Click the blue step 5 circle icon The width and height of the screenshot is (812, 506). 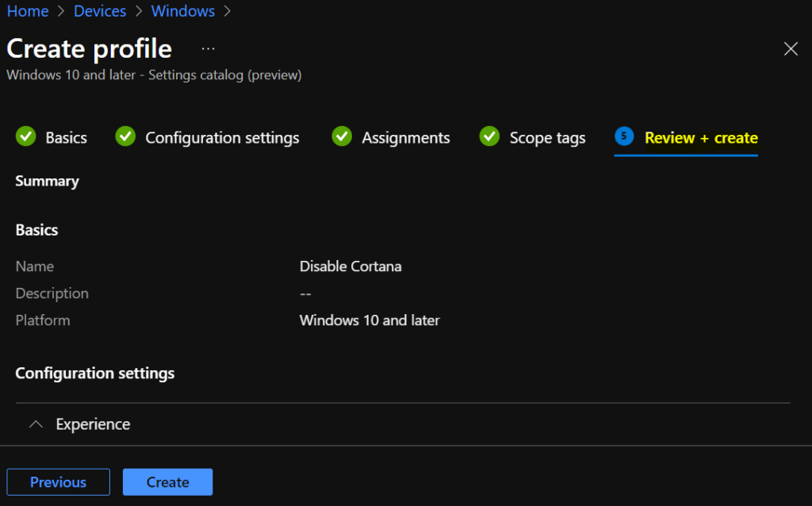coord(624,136)
